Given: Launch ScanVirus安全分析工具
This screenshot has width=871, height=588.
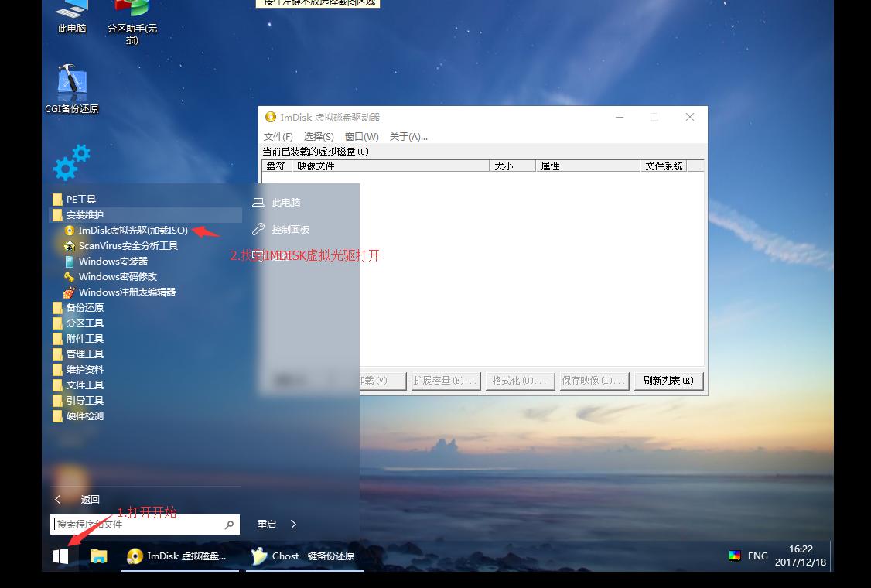Looking at the screenshot, I should click(x=127, y=245).
